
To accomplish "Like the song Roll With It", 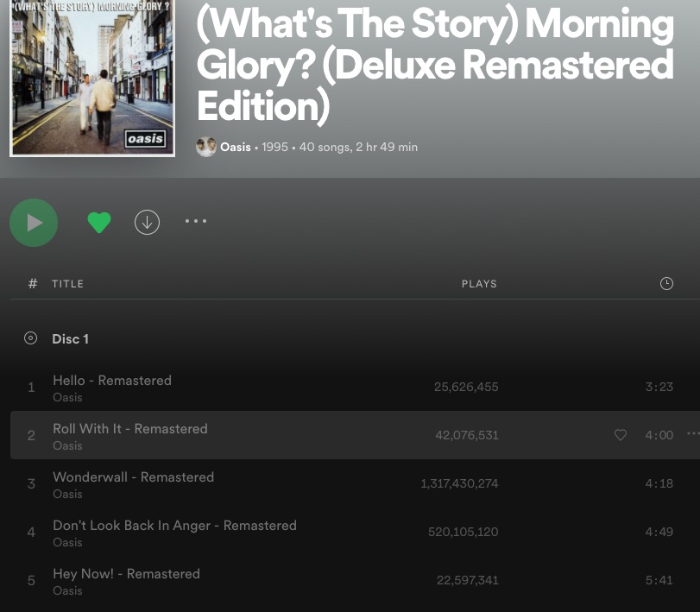I will pos(620,435).
